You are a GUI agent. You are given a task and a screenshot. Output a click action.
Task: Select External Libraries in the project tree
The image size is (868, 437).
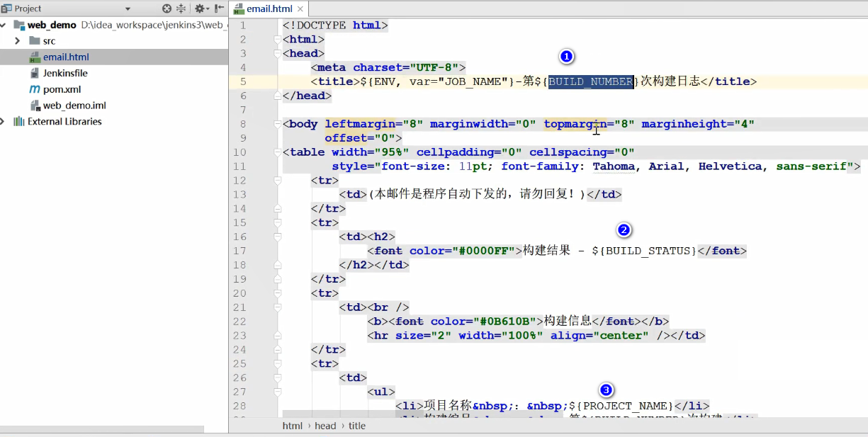[x=64, y=122]
